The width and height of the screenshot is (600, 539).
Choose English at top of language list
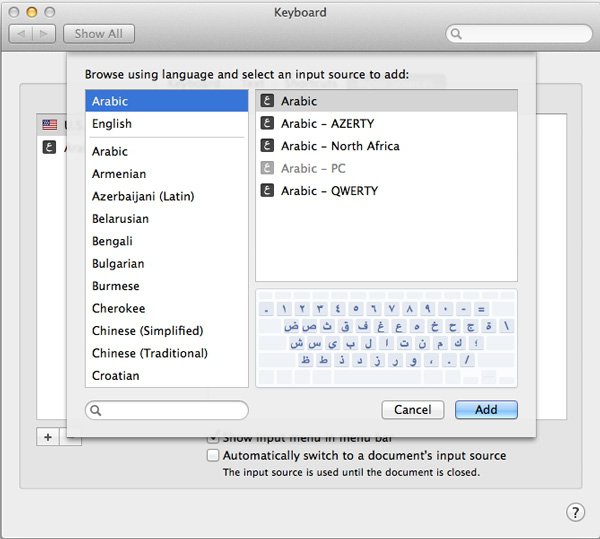click(112, 124)
